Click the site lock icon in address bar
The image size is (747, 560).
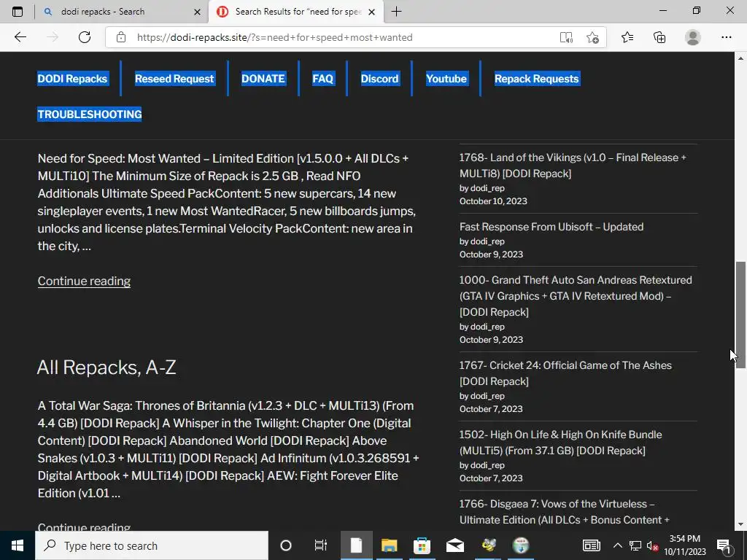tap(121, 37)
